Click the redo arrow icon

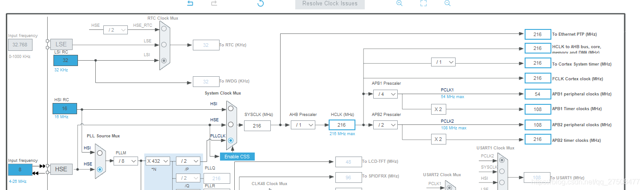point(214,3)
